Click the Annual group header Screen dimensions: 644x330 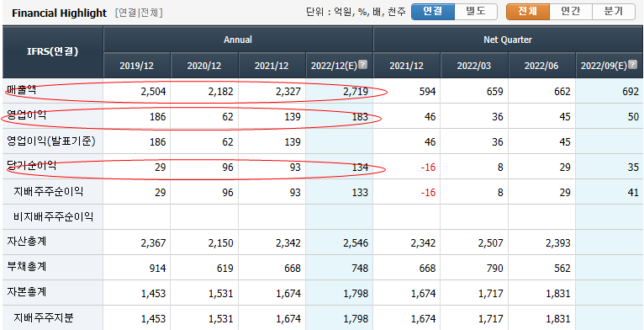(x=238, y=40)
